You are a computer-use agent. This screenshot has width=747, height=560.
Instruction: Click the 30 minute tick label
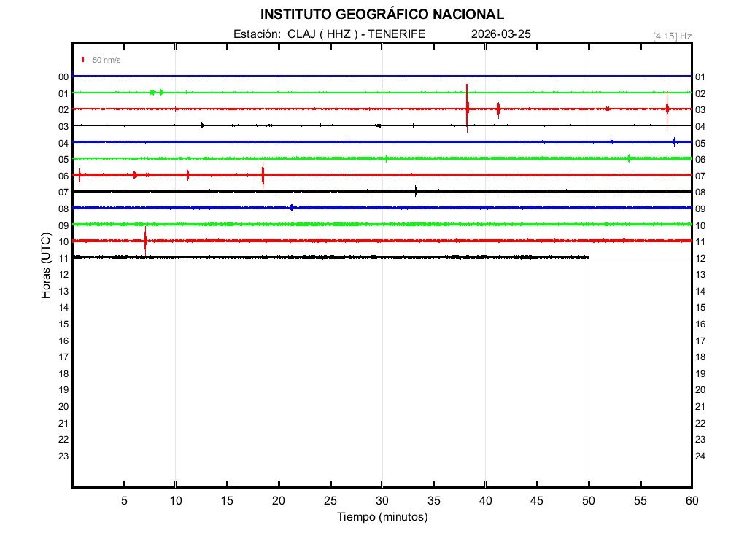pyautogui.click(x=382, y=501)
